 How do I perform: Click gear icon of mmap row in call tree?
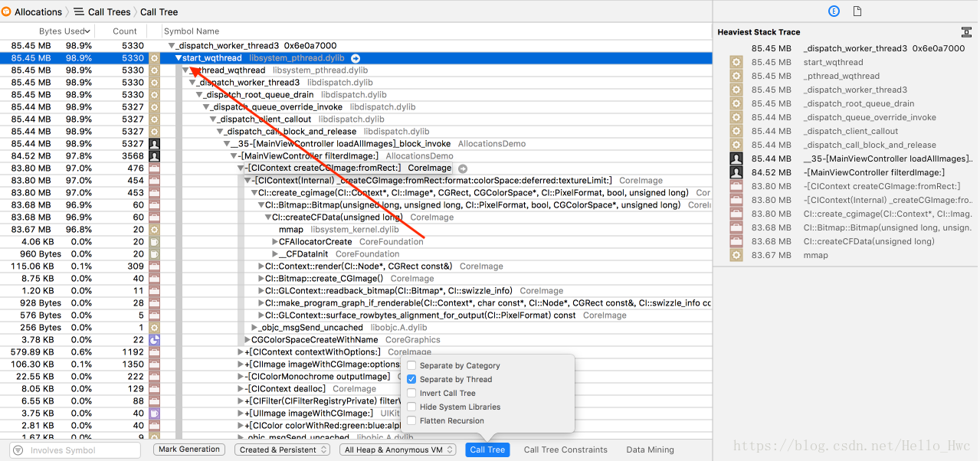click(x=154, y=230)
